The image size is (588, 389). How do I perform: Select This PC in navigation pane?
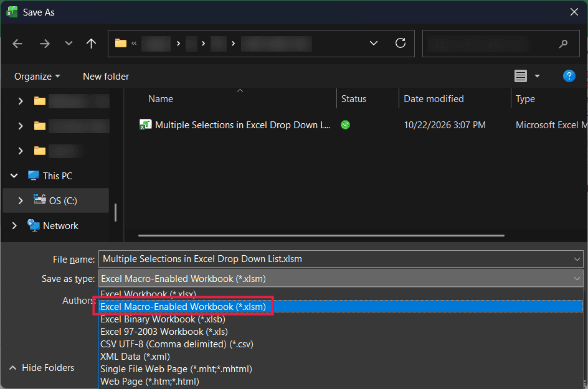(x=57, y=176)
